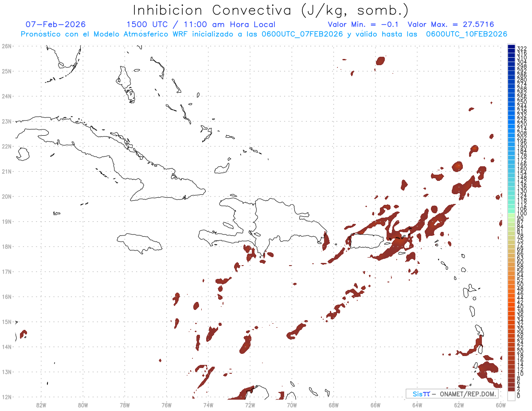Click the '25N' latitude label
The width and height of the screenshot is (532, 411).
(6, 71)
